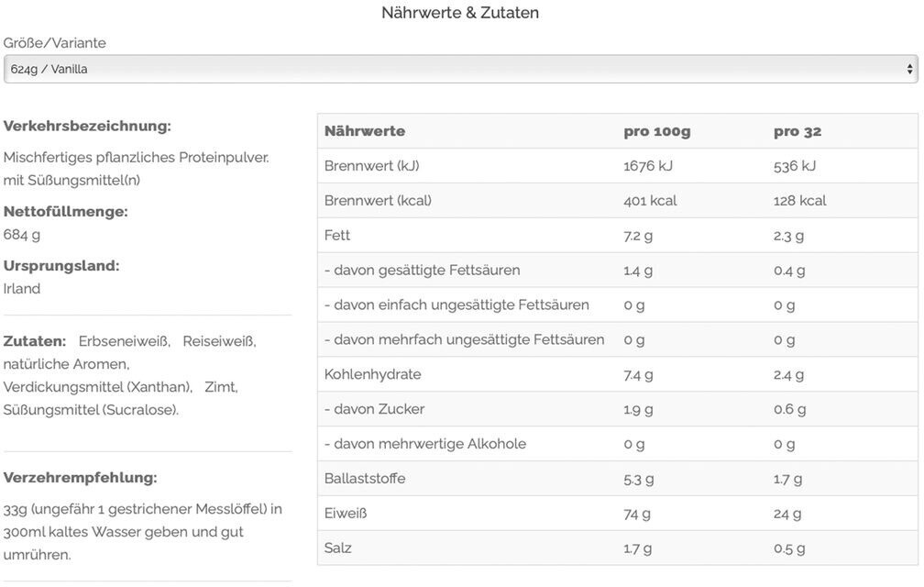Click the pro 32 column header
The image size is (924, 587).
coord(797,131)
